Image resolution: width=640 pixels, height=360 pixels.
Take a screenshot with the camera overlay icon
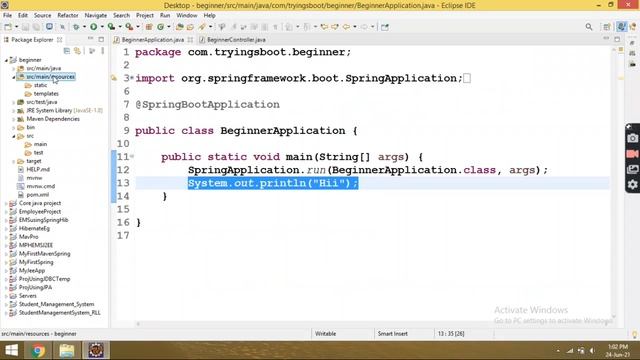pyautogui.click(x=632, y=138)
